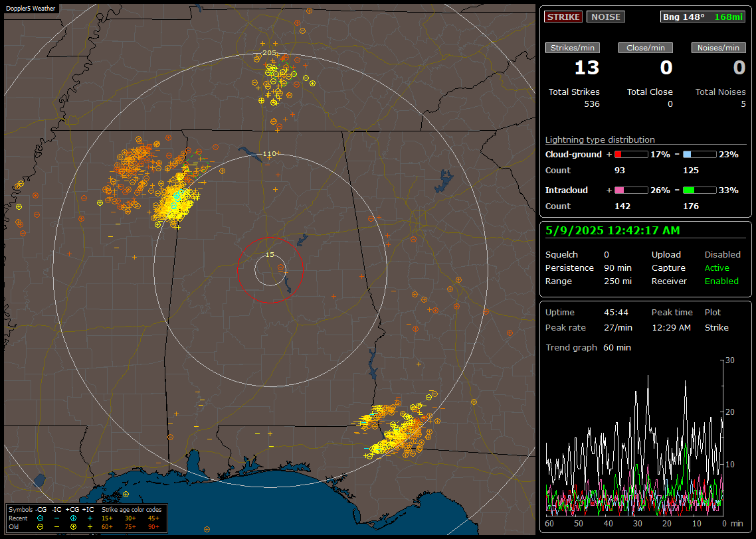Click the Trend graph 60 min label
The height and width of the screenshot is (539, 756).
[588, 348]
